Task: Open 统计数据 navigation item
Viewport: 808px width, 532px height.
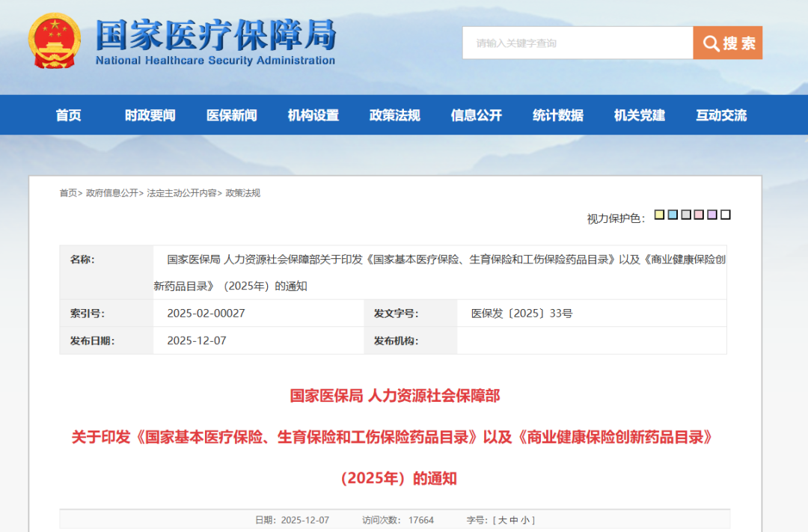Action: (558, 115)
